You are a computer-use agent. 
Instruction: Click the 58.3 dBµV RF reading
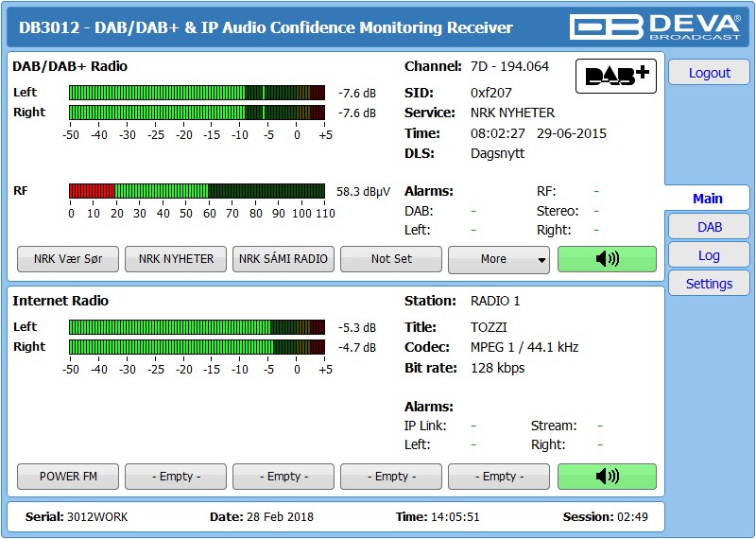coord(363,192)
